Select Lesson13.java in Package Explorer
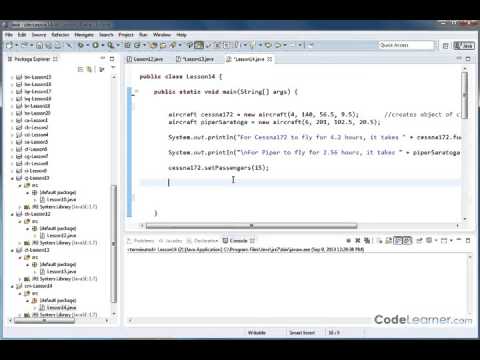This screenshot has width=480, height=360. pyautogui.click(x=58, y=272)
